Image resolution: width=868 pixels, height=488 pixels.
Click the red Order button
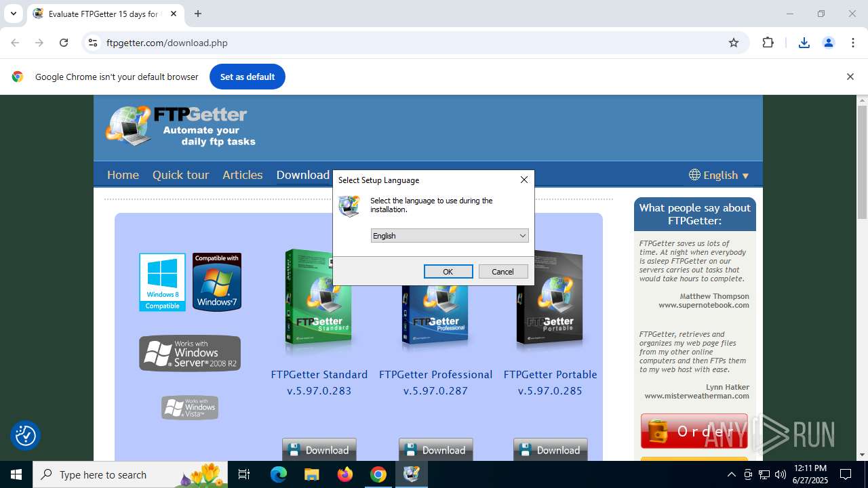pyautogui.click(x=694, y=431)
